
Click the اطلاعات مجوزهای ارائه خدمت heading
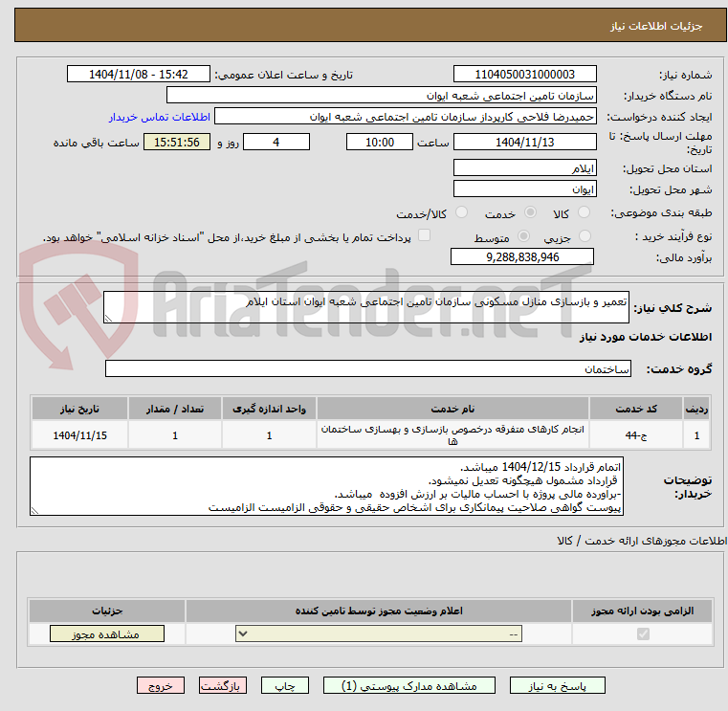click(642, 541)
